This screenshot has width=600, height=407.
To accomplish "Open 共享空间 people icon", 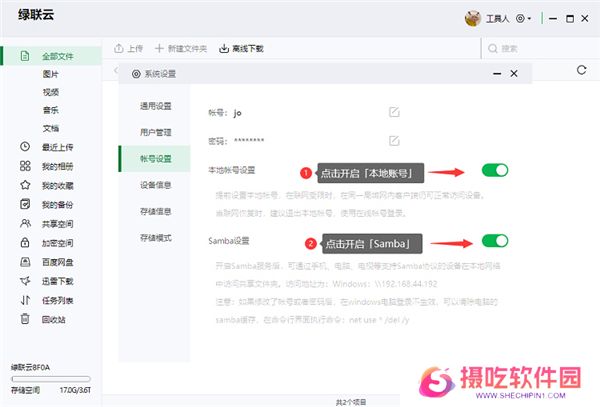I will pyautogui.click(x=25, y=223).
